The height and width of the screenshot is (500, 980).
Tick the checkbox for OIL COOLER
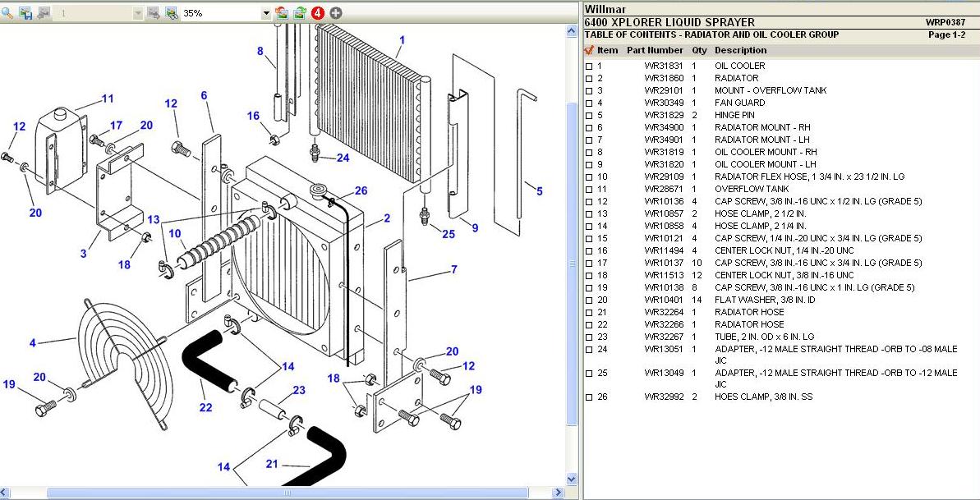click(x=589, y=67)
